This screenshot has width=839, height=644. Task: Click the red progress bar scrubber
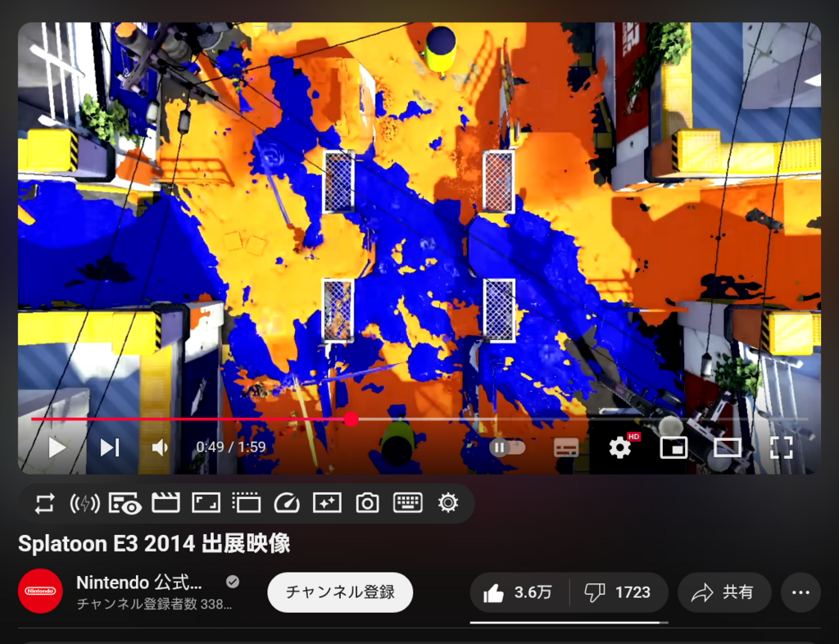[351, 420]
